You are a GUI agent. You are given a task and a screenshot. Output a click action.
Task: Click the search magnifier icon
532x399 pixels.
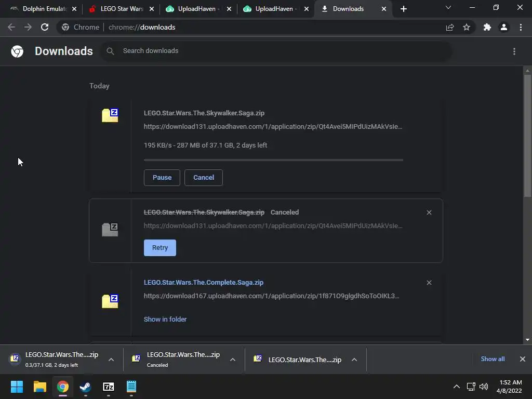click(110, 51)
